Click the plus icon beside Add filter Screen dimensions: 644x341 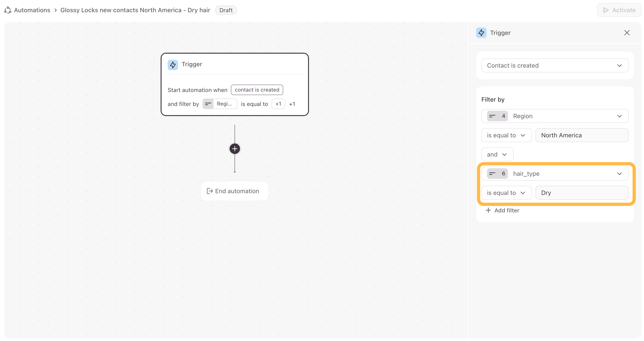(488, 210)
